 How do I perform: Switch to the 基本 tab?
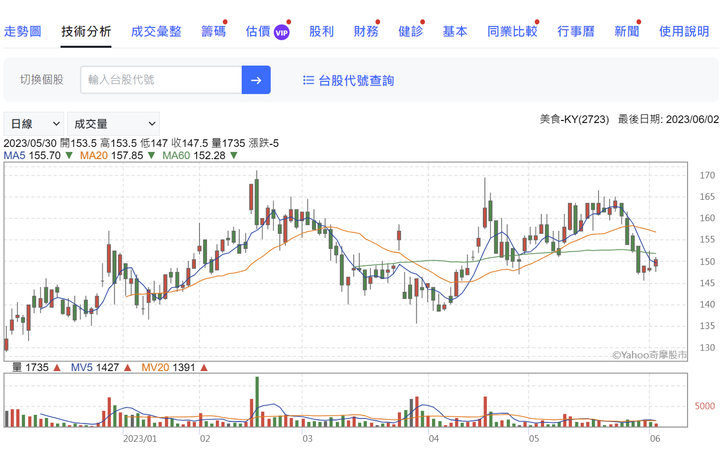tap(455, 31)
